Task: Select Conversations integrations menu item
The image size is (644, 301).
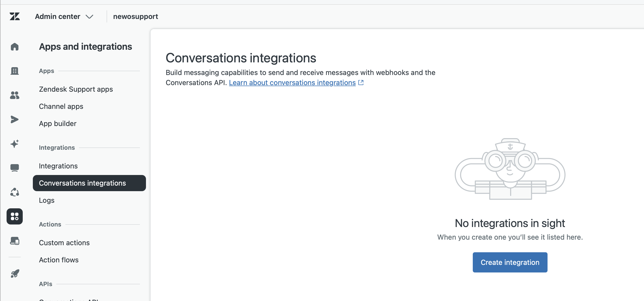Action: click(89, 183)
